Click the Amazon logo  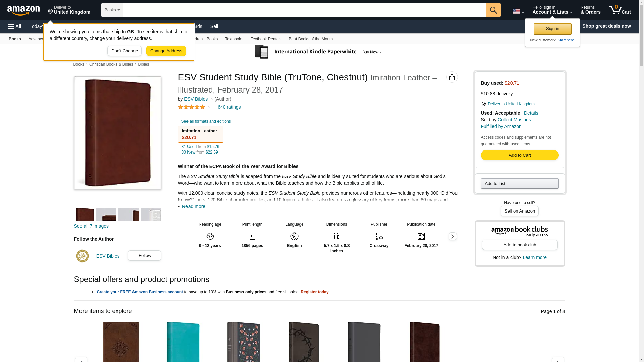coord(23,10)
